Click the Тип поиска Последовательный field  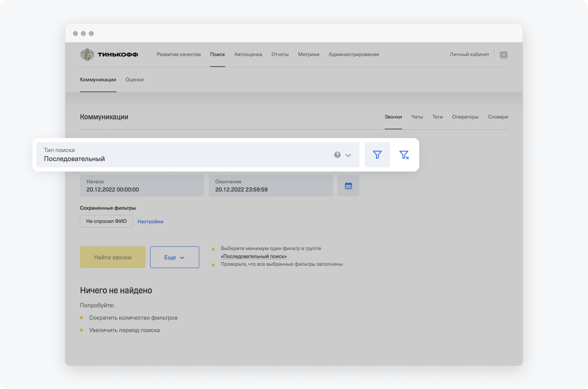point(198,155)
